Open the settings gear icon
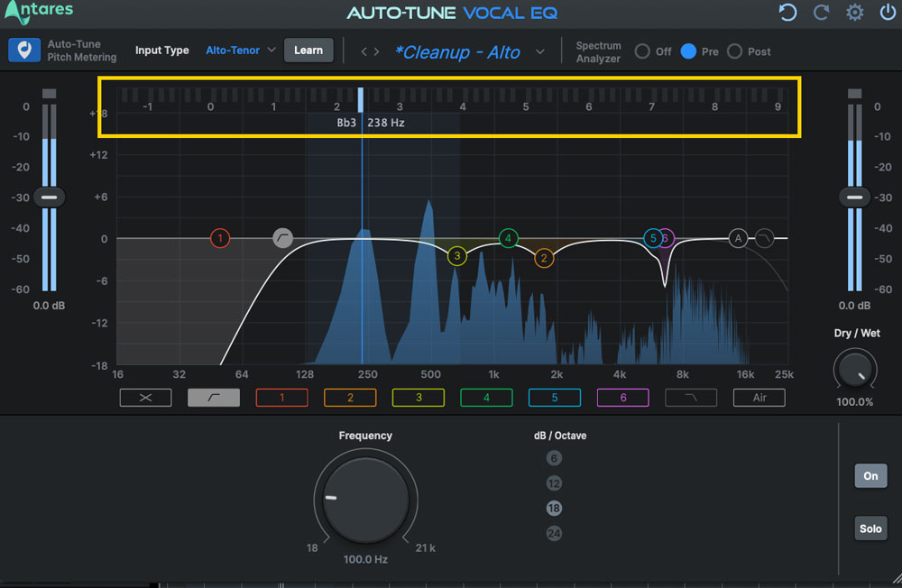Screen dimensions: 902x588 (855, 12)
